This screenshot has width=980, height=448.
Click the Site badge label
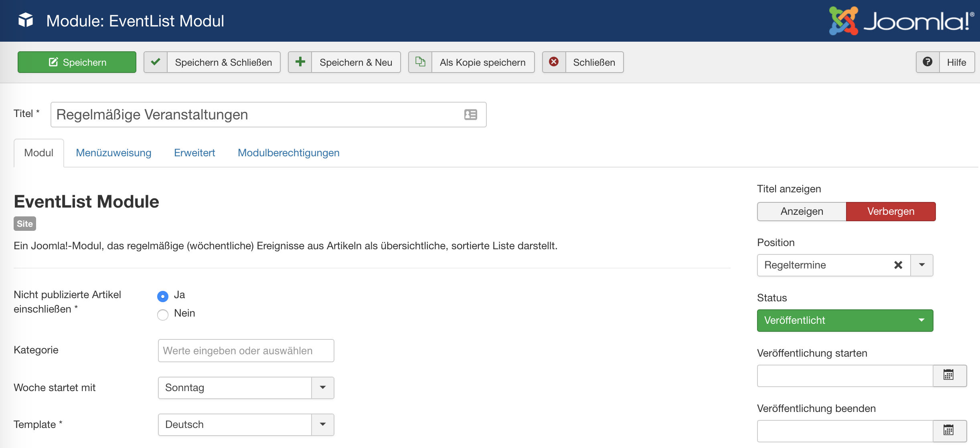[x=25, y=224]
